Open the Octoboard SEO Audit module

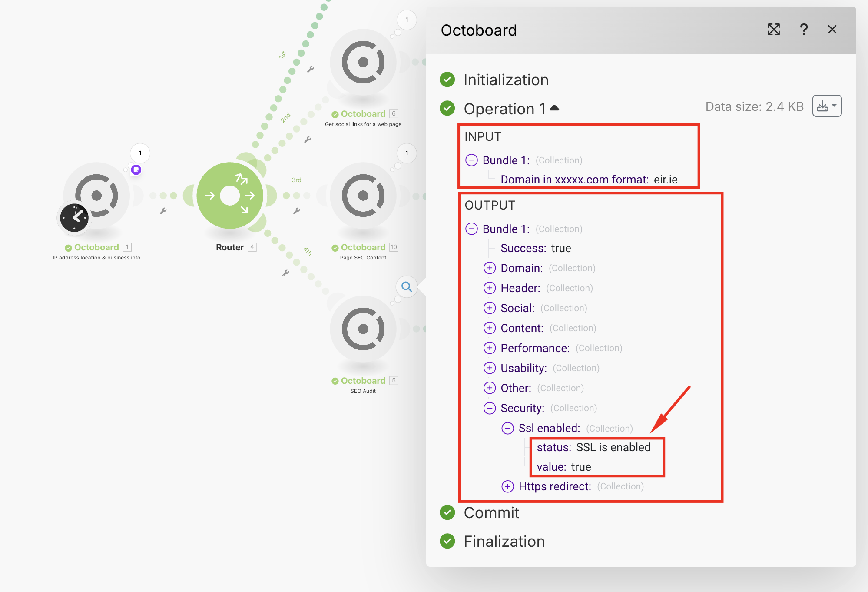tap(363, 329)
